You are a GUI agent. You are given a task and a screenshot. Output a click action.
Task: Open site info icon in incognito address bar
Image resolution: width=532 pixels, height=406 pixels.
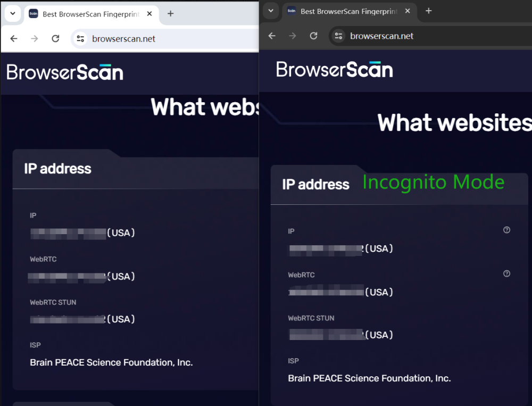[x=338, y=36]
